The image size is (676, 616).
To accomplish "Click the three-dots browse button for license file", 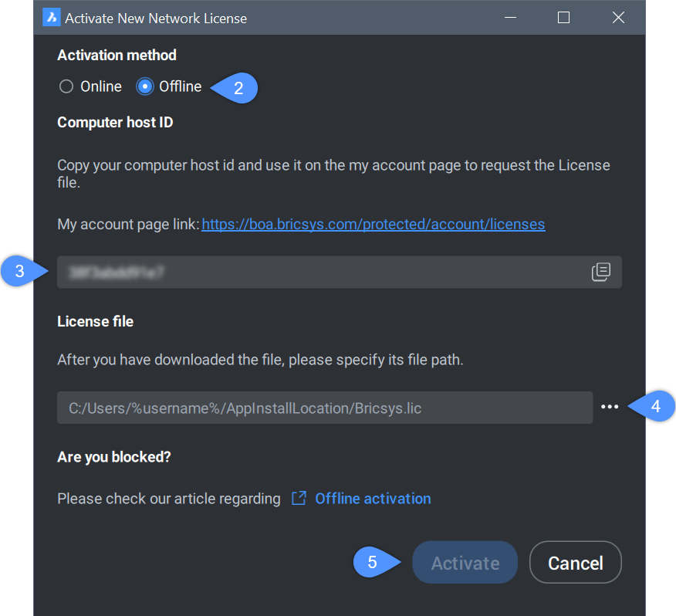I will [610, 407].
